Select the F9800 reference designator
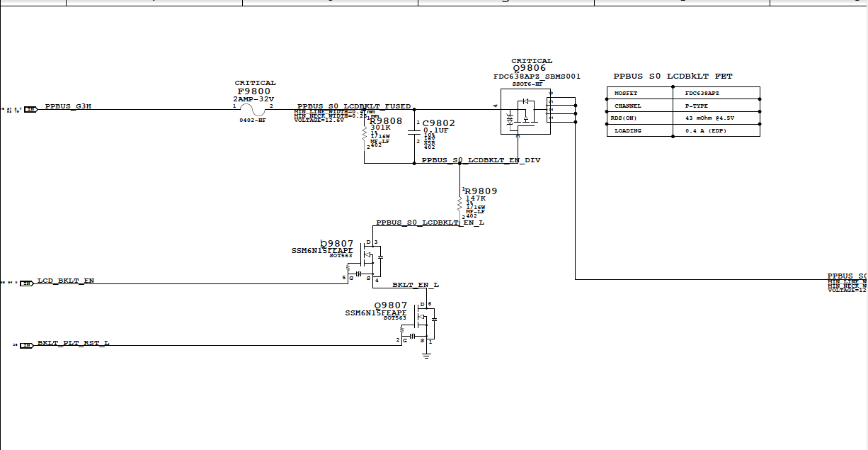The height and width of the screenshot is (450, 868). coord(254,91)
